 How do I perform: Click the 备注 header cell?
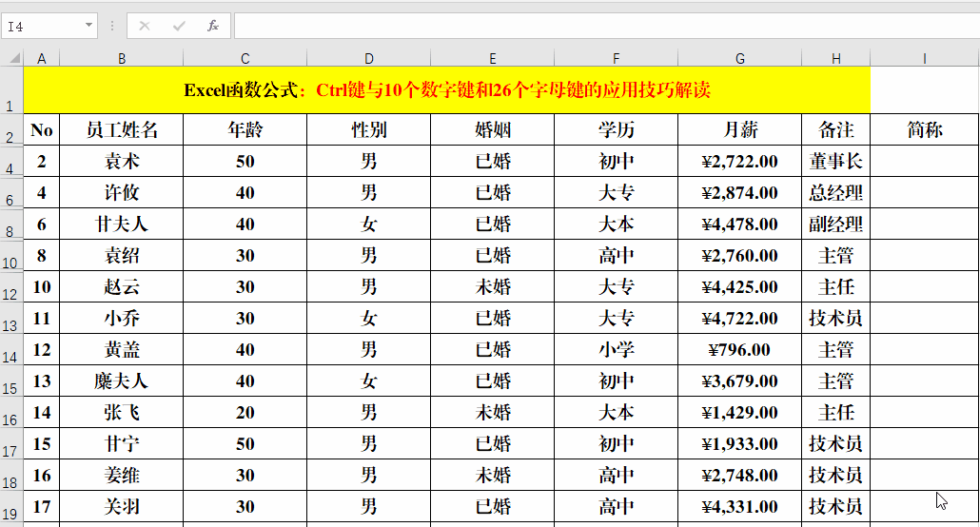(836, 129)
